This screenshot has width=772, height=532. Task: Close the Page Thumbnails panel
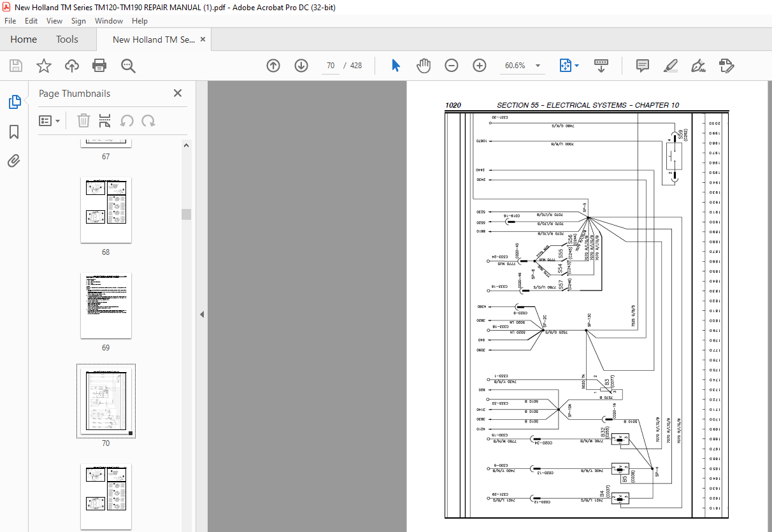[x=178, y=93]
